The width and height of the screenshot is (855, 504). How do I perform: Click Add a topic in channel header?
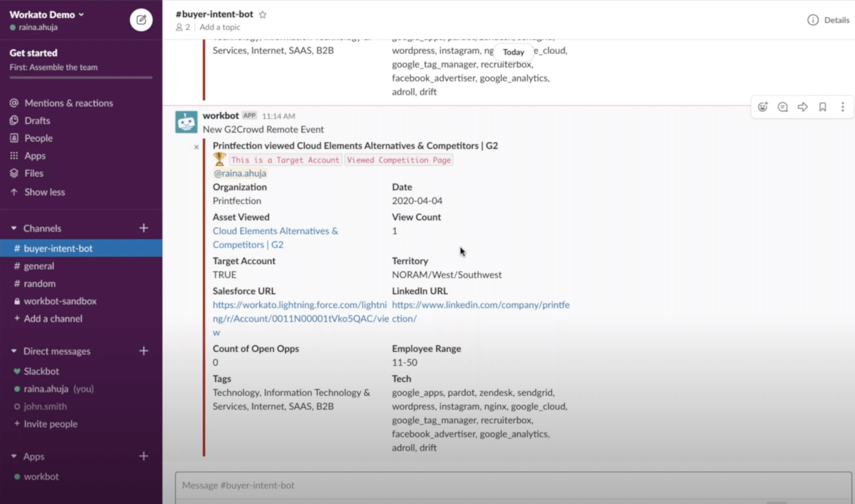tap(220, 27)
